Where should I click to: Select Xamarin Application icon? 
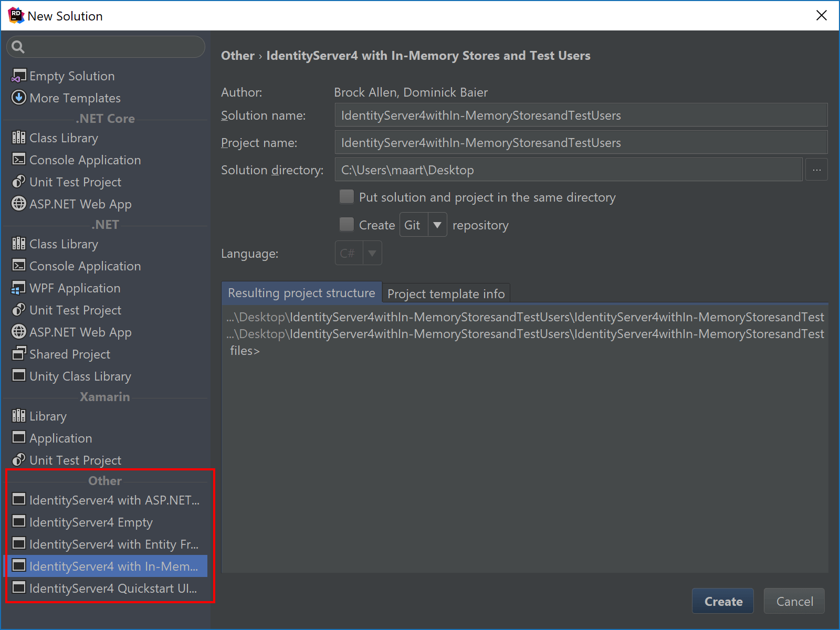pyautogui.click(x=19, y=438)
